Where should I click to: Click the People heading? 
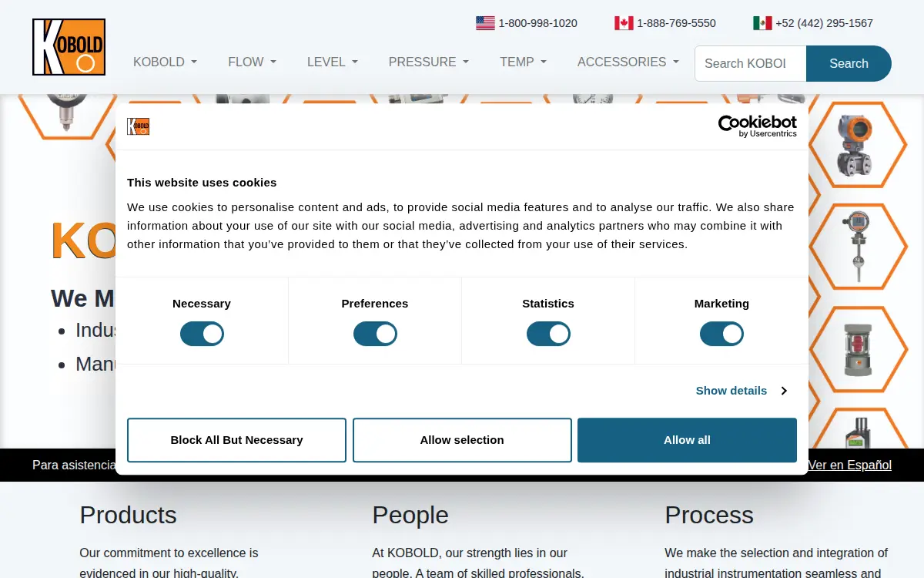point(410,515)
